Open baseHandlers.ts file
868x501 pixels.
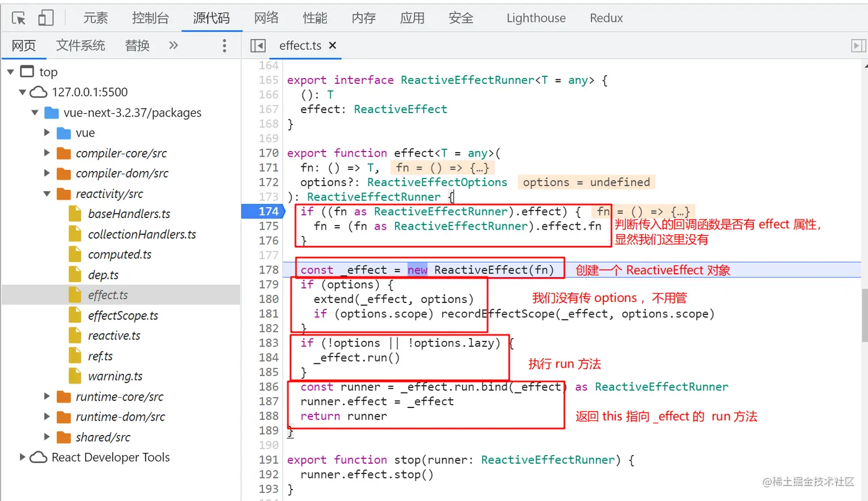coord(129,214)
